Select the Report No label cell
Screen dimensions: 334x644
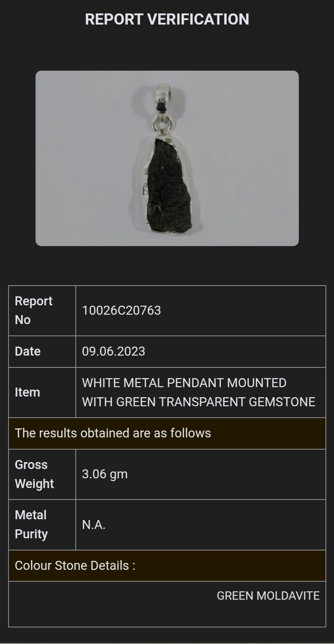(x=42, y=311)
